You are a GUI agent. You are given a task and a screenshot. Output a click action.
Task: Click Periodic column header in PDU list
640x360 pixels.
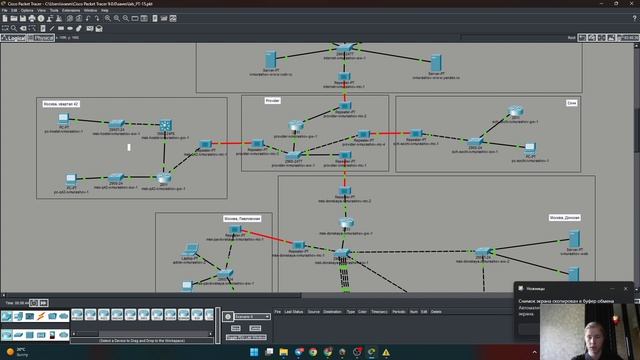coord(398,312)
